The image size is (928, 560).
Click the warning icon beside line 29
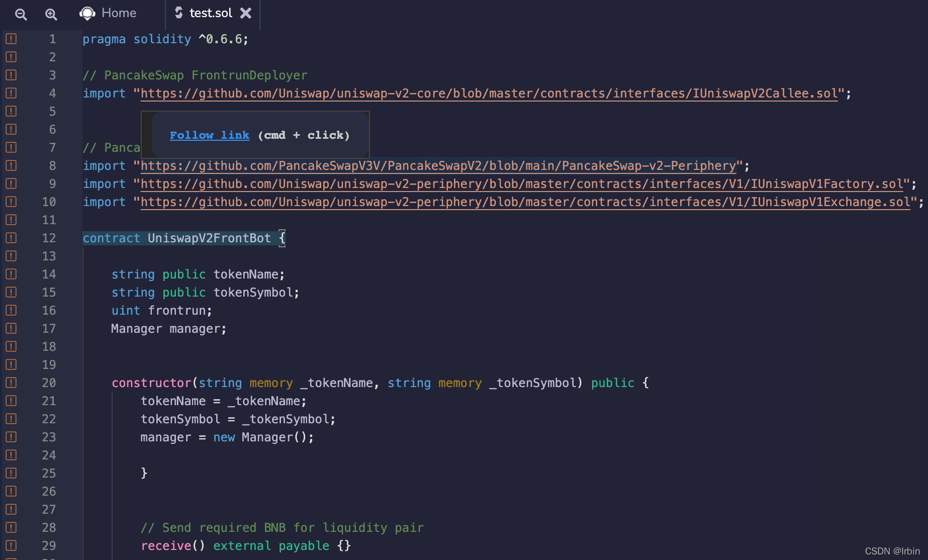[x=11, y=545]
